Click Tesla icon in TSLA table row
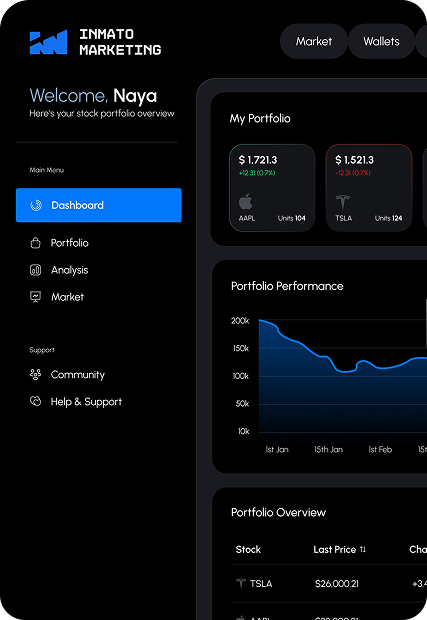 tap(241, 583)
